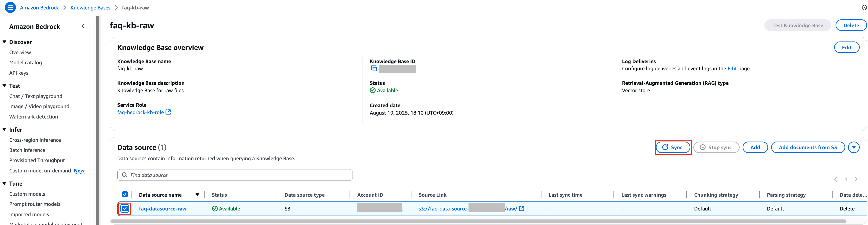
Task: Open Chat / Text playground
Action: 36,96
